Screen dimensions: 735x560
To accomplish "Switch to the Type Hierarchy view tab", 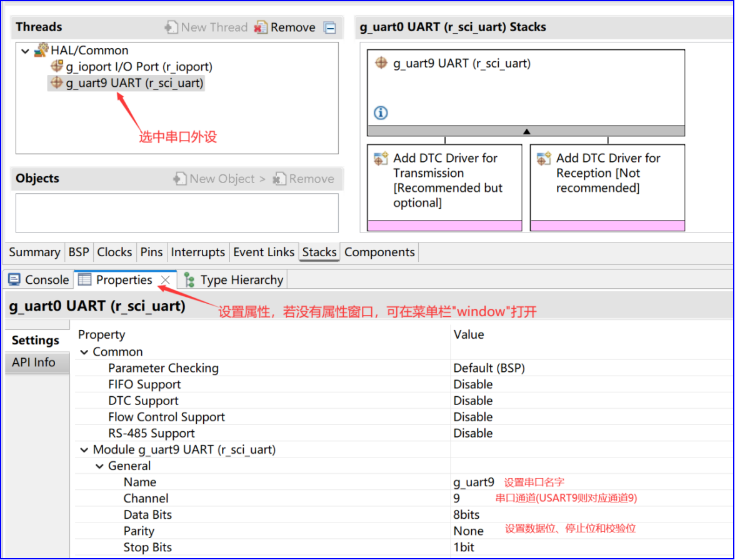I will click(x=234, y=280).
